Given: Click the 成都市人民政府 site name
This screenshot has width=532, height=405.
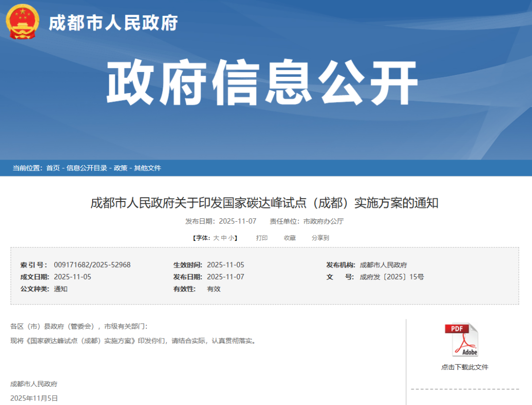Looking at the screenshot, I should (x=113, y=22).
